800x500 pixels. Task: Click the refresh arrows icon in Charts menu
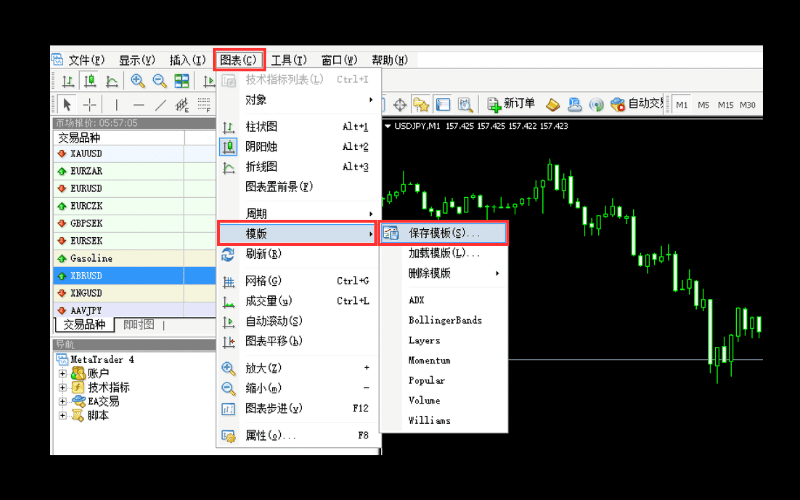pos(228,254)
